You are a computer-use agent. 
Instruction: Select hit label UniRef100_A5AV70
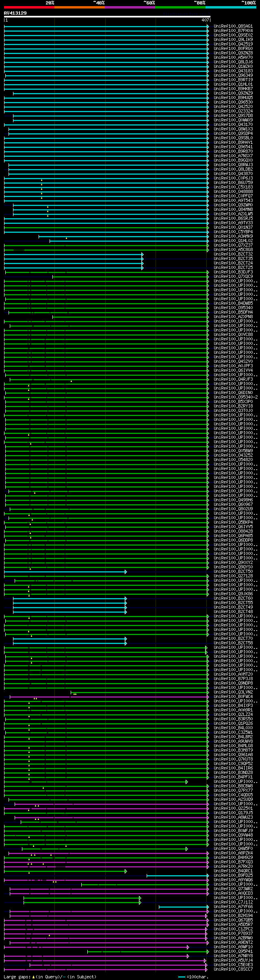pos(233,58)
